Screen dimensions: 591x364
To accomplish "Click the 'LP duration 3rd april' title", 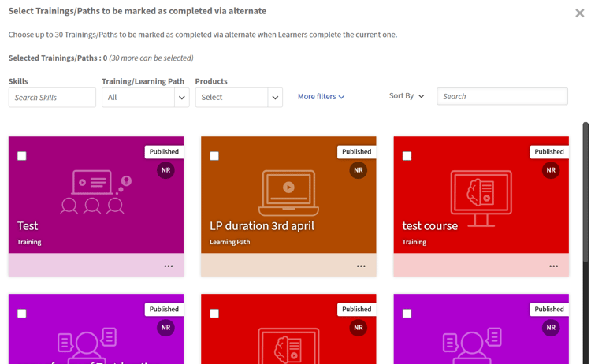I will [262, 225].
